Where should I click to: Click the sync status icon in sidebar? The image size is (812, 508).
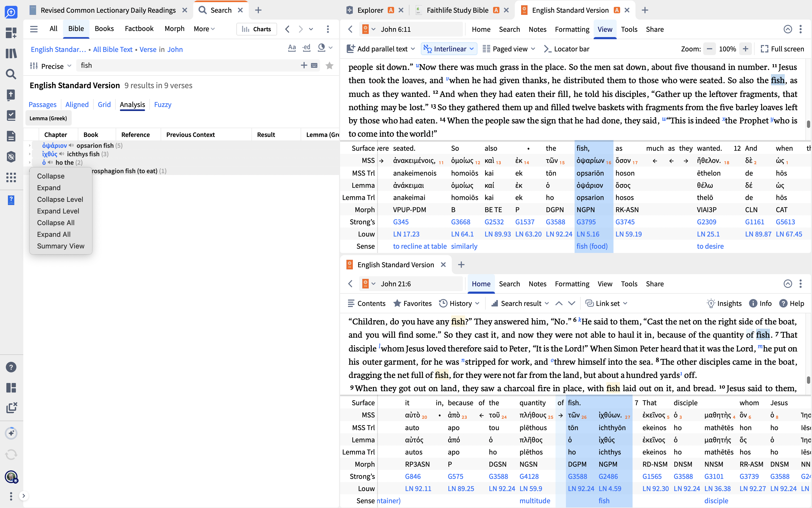11,454
